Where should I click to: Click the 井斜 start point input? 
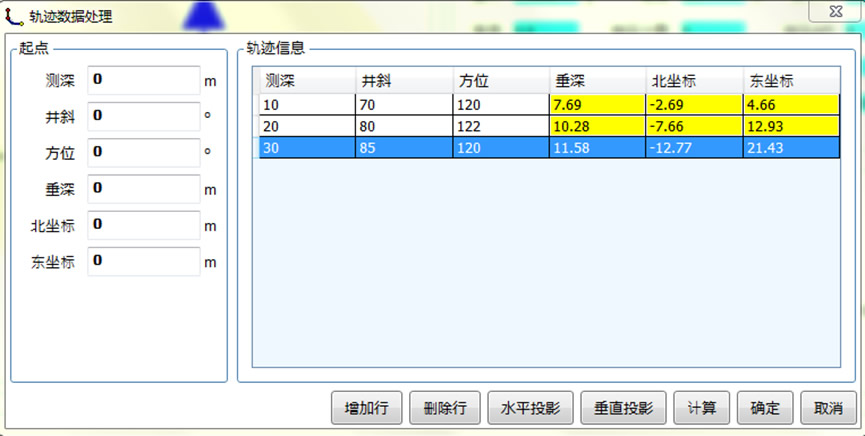click(144, 117)
